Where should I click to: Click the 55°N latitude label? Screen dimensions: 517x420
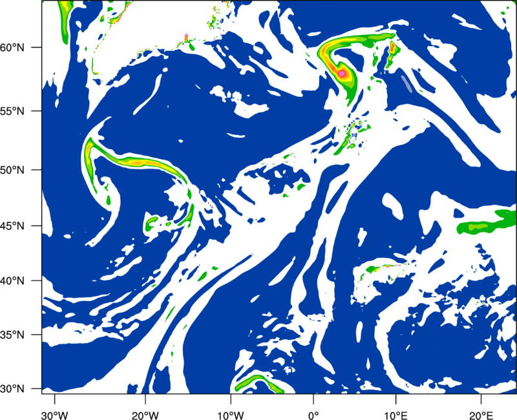pos(12,111)
